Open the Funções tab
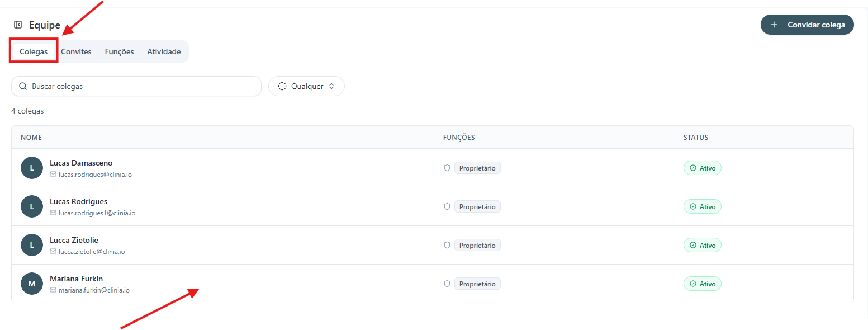 pyautogui.click(x=119, y=51)
